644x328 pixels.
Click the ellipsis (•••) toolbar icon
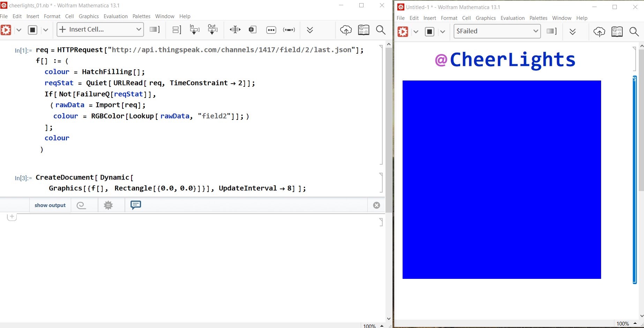coord(271,30)
